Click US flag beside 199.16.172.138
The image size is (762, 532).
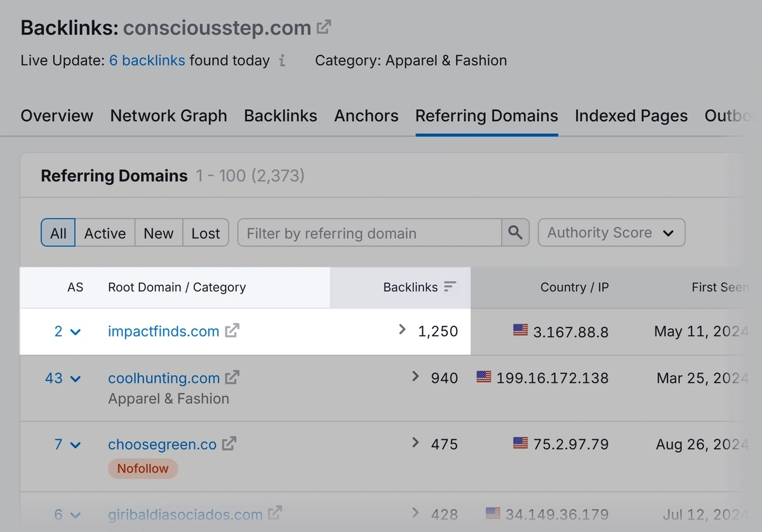point(484,377)
